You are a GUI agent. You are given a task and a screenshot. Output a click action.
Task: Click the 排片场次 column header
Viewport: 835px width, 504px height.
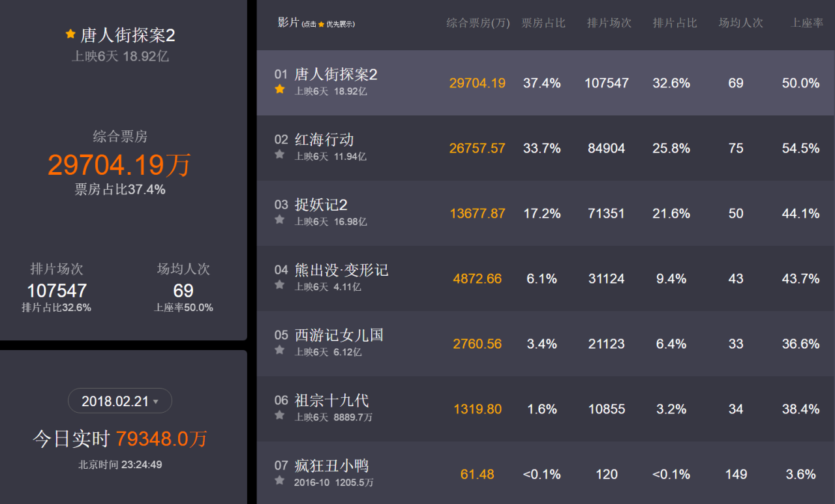609,23
